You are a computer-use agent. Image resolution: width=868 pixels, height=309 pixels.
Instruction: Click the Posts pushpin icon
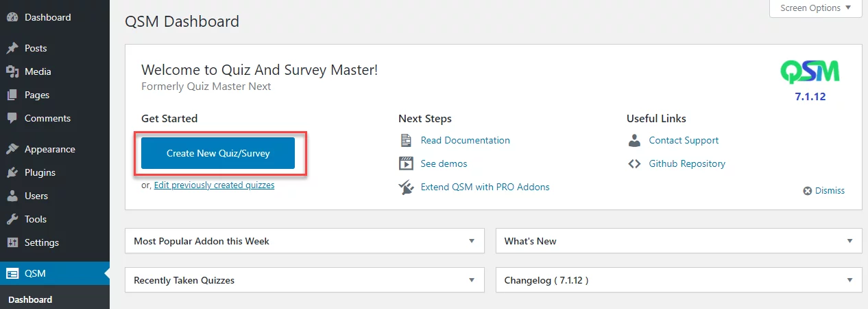point(12,48)
